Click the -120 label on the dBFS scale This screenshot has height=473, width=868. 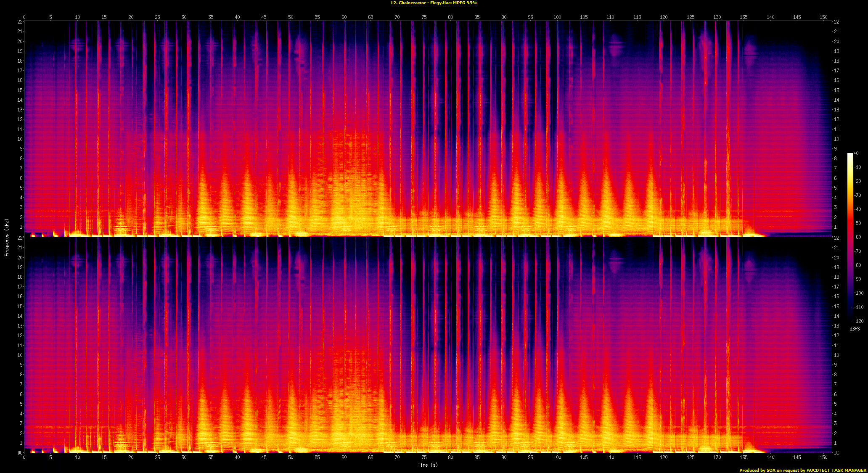click(858, 321)
